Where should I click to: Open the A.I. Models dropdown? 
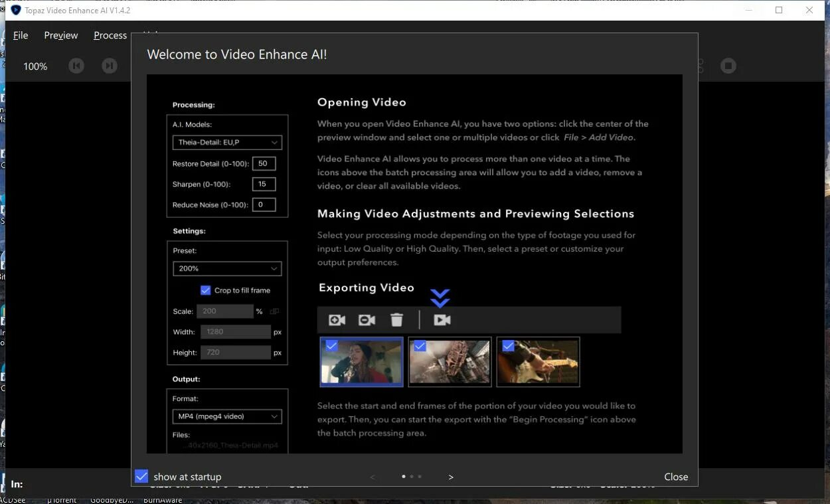tap(227, 142)
